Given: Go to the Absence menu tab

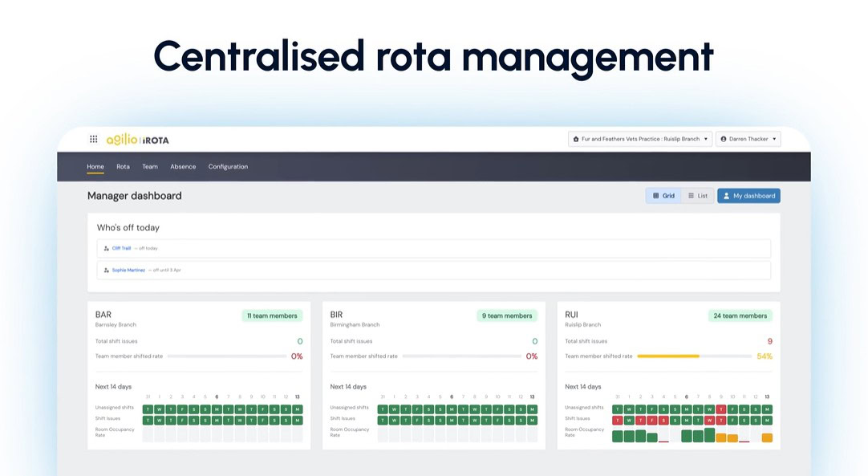Looking at the screenshot, I should [183, 167].
